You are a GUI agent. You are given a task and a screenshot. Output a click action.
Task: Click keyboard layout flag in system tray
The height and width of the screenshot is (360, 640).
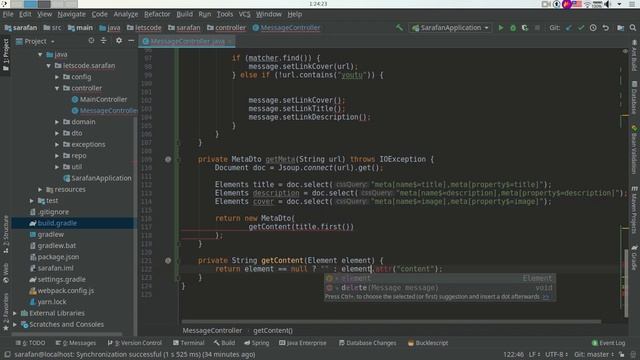pos(577,4)
